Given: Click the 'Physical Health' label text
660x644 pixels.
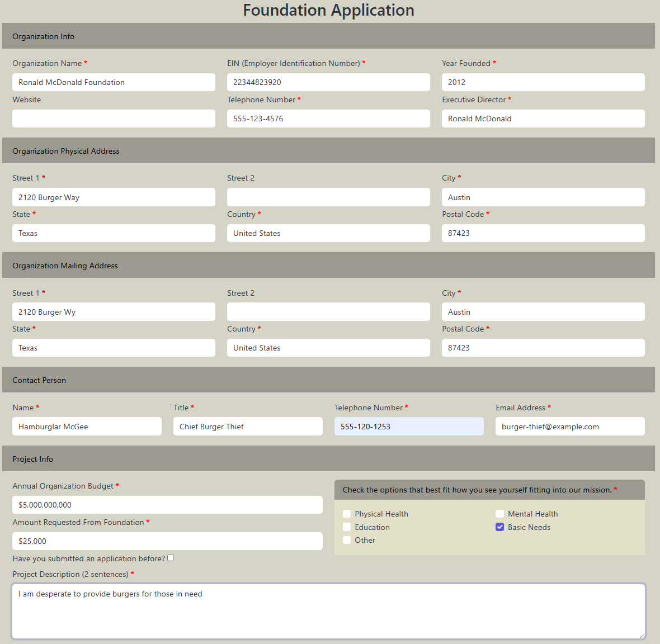Looking at the screenshot, I should point(381,514).
